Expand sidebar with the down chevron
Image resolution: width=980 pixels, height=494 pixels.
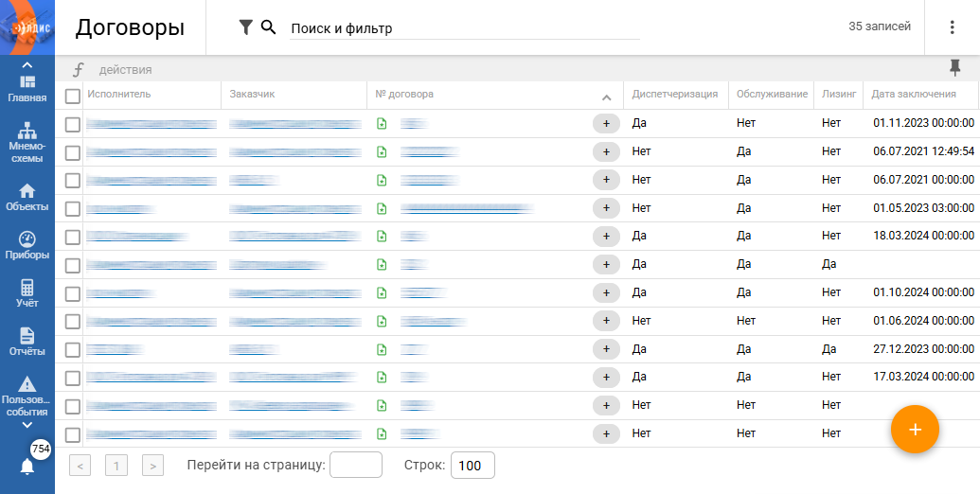click(27, 425)
